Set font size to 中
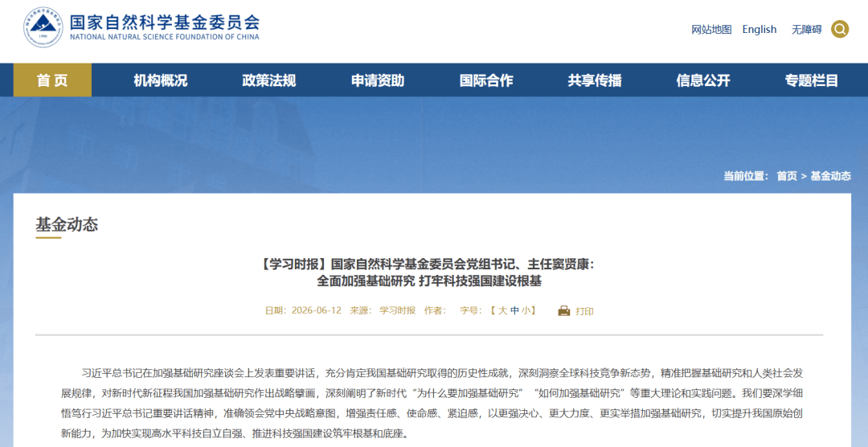This screenshot has width=868, height=447. tap(514, 311)
